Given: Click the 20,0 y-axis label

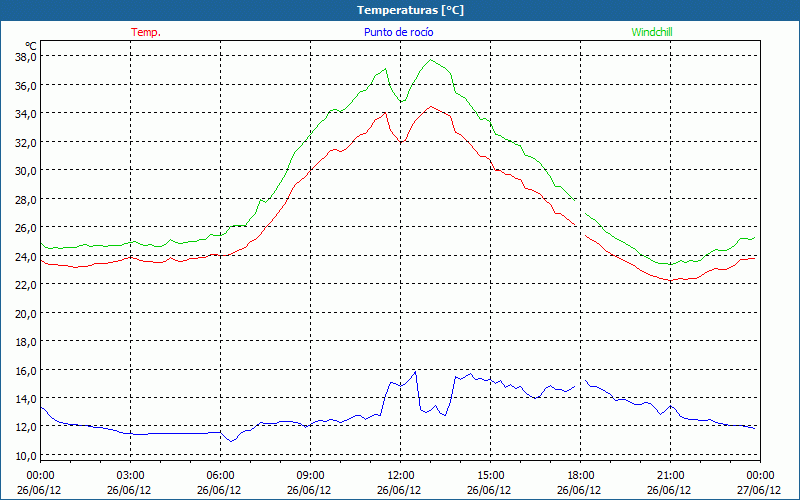Looking at the screenshot, I should tap(26, 313).
